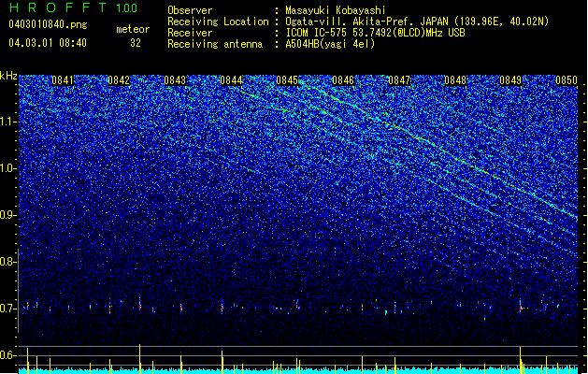The width and height of the screenshot is (588, 374).
Task: Click the 0847 time marker
Action: (399, 80)
